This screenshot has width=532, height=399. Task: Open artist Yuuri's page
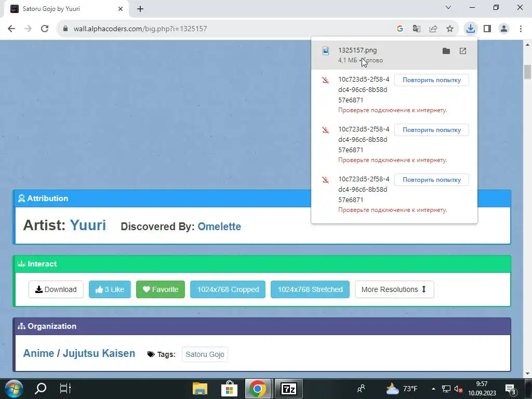[x=88, y=225]
